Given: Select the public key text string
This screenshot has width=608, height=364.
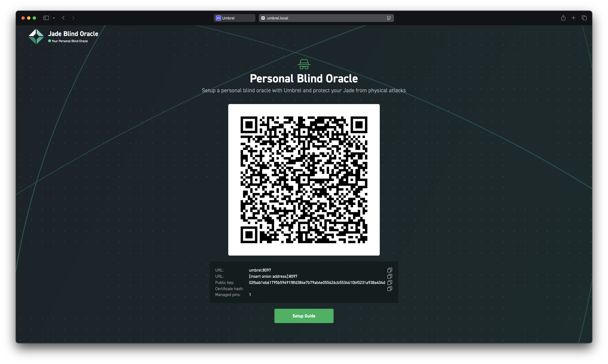Looking at the screenshot, I should pyautogui.click(x=317, y=283).
